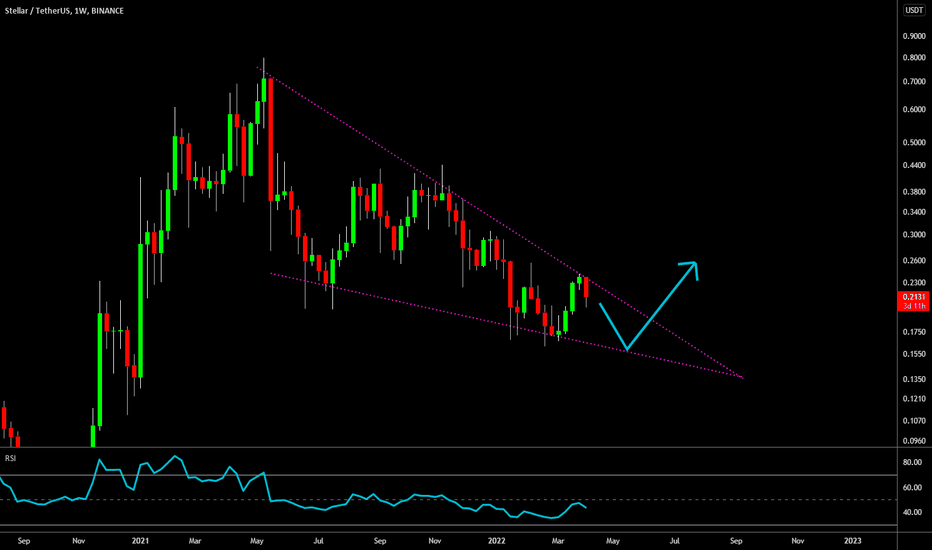Viewport: 932px width, 550px height.
Task: Click the 0.3800 price axis label
Action: point(914,192)
